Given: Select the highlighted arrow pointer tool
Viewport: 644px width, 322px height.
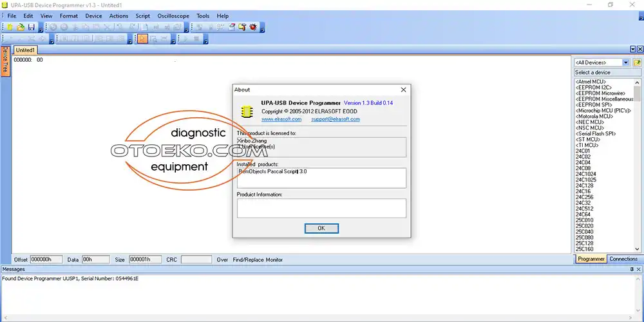Looking at the screenshot, I should click(x=142, y=39).
